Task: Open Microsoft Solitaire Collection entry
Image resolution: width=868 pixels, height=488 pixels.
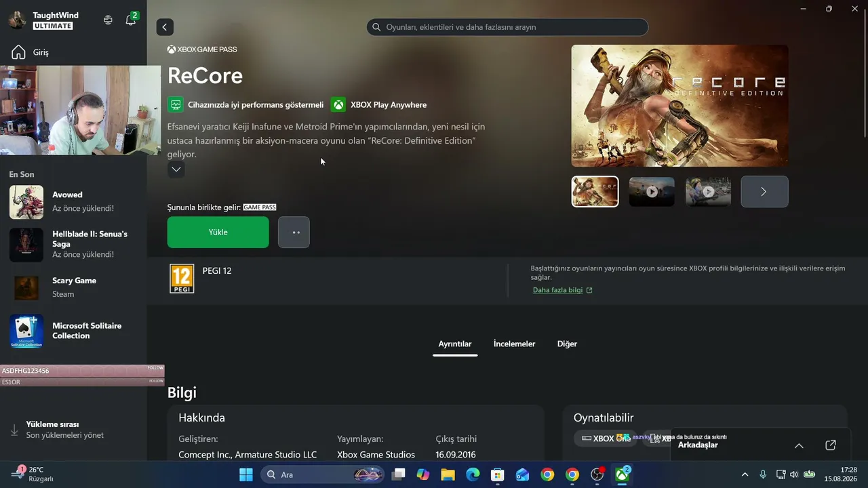Action: [75, 331]
